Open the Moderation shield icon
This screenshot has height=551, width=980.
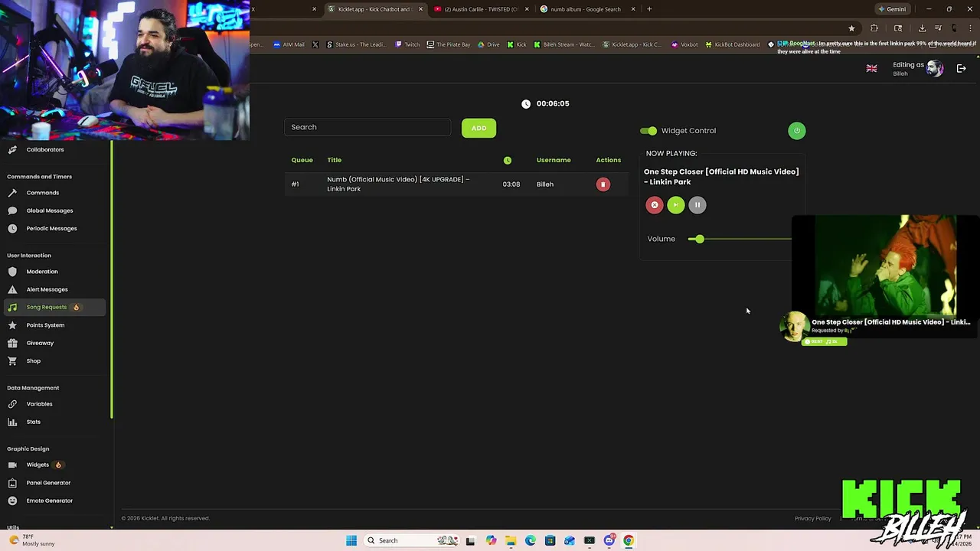coord(12,272)
